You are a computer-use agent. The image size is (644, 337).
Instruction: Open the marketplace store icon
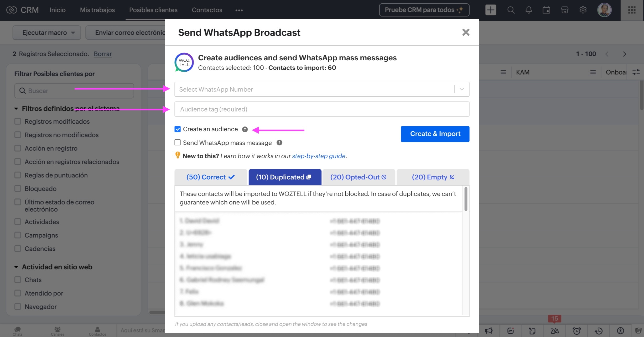(565, 10)
